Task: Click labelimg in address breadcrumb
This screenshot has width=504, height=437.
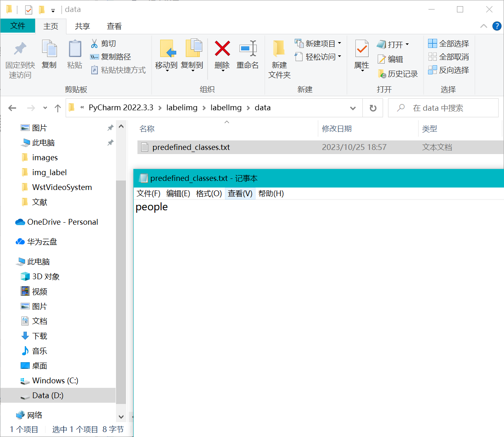Action: coord(182,107)
